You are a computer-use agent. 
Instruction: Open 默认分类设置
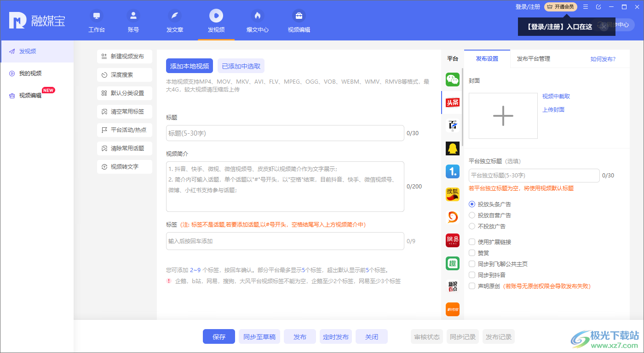(x=125, y=93)
